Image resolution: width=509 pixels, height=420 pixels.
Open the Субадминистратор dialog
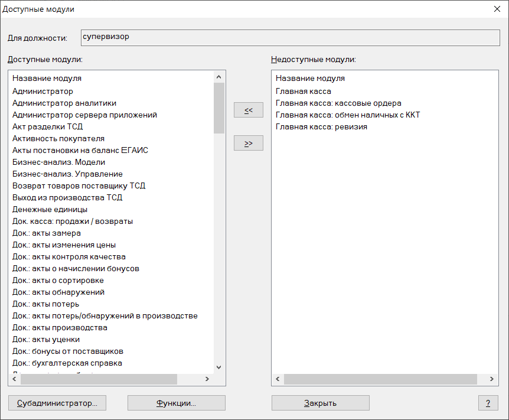[57, 403]
